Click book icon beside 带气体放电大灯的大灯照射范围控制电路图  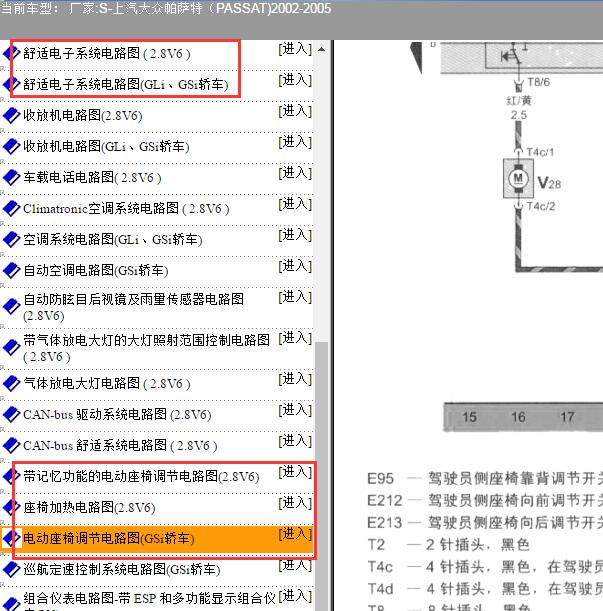tap(11, 347)
